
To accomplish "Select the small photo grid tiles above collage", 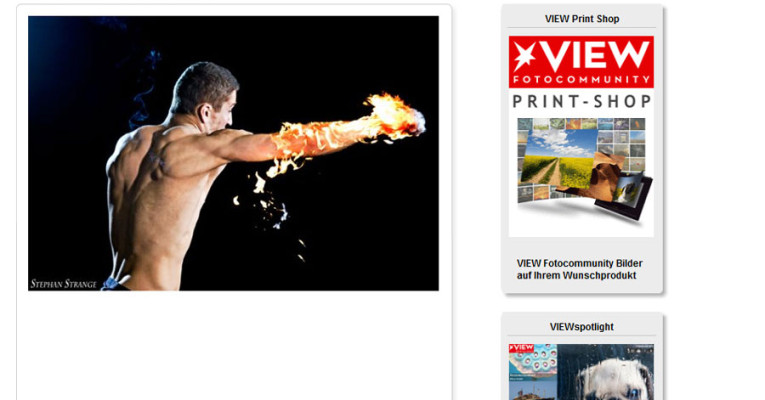I will (x=581, y=124).
